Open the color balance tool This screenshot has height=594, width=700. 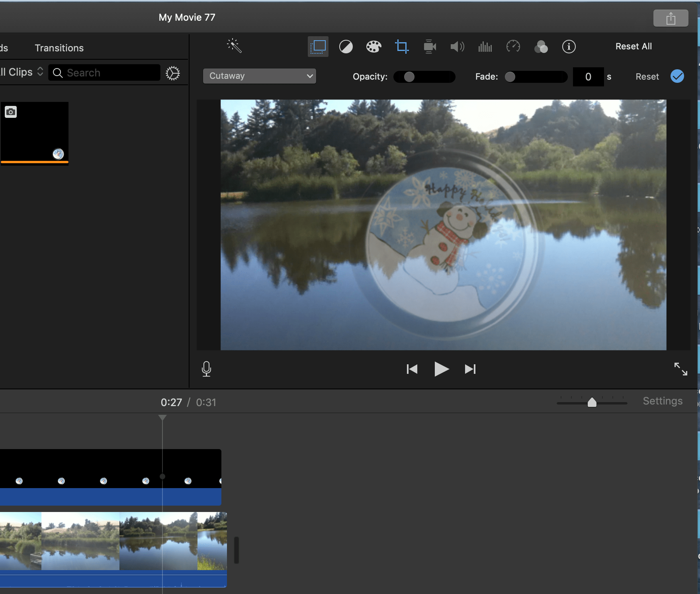346,47
